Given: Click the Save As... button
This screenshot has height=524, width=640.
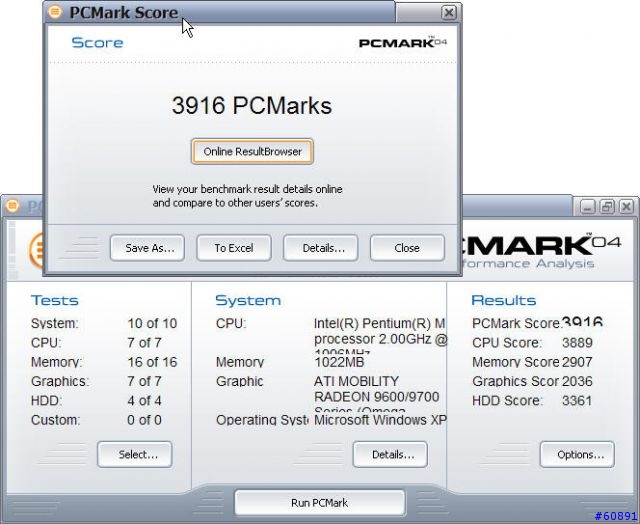Looking at the screenshot, I should [147, 248].
